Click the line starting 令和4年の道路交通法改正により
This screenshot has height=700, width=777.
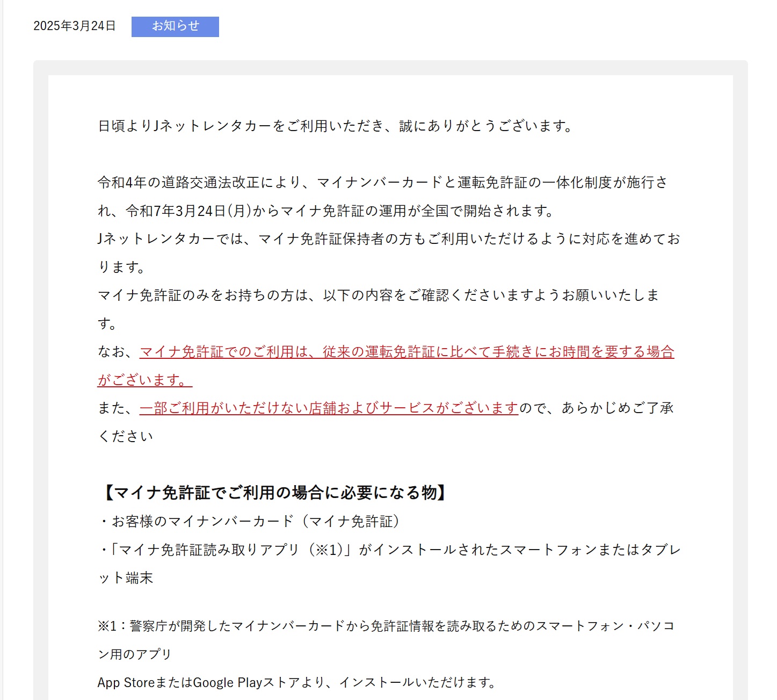tap(383, 183)
